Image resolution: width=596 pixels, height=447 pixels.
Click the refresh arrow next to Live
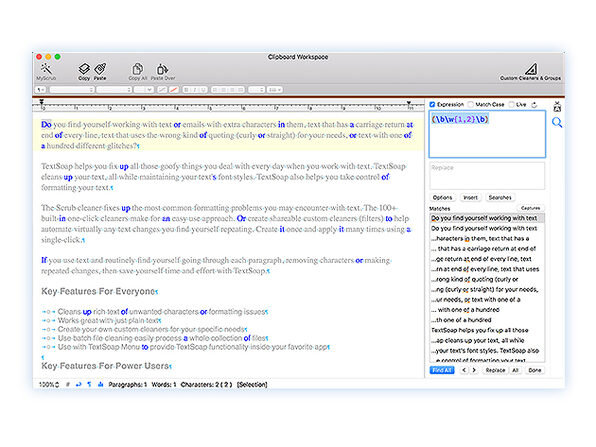coord(534,105)
